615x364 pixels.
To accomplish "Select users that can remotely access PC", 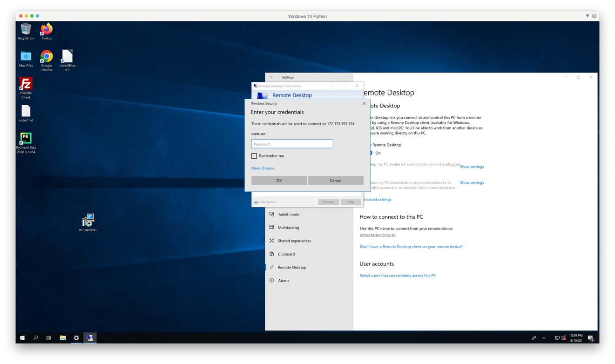I will point(398,276).
